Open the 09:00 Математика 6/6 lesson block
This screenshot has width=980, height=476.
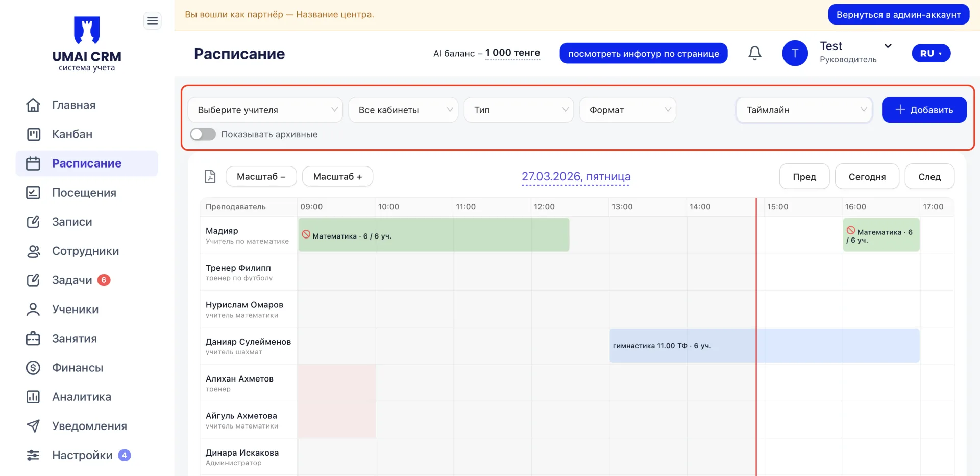pos(433,235)
